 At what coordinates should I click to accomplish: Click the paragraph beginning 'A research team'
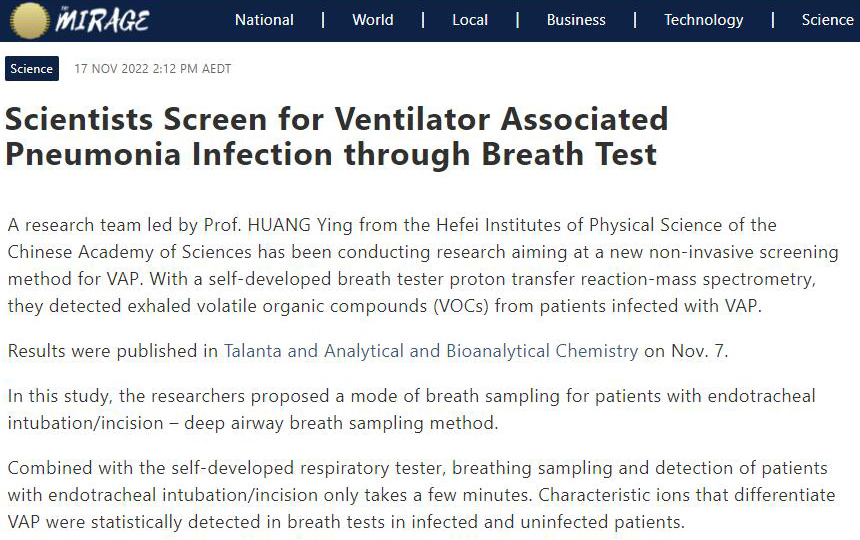[x=422, y=266]
